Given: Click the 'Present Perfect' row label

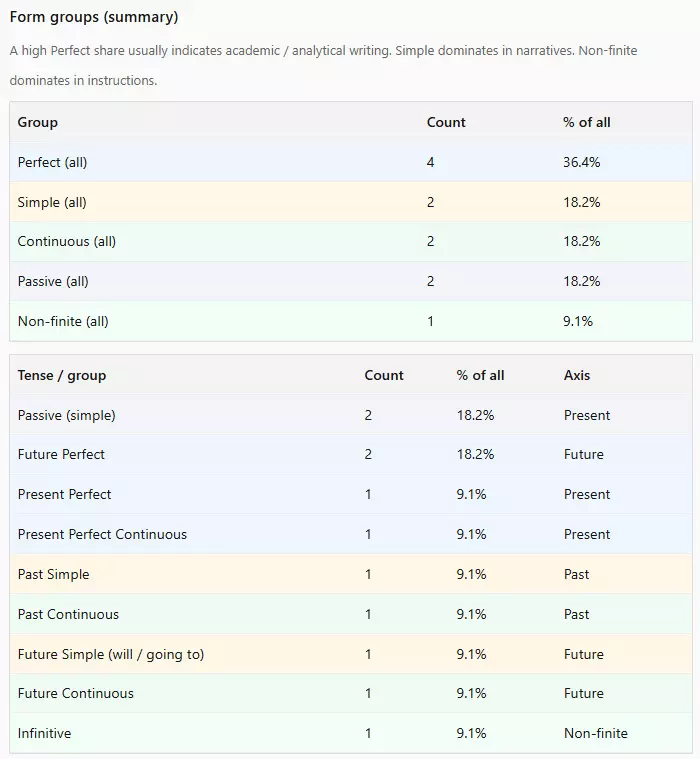Looking at the screenshot, I should 64,495.
